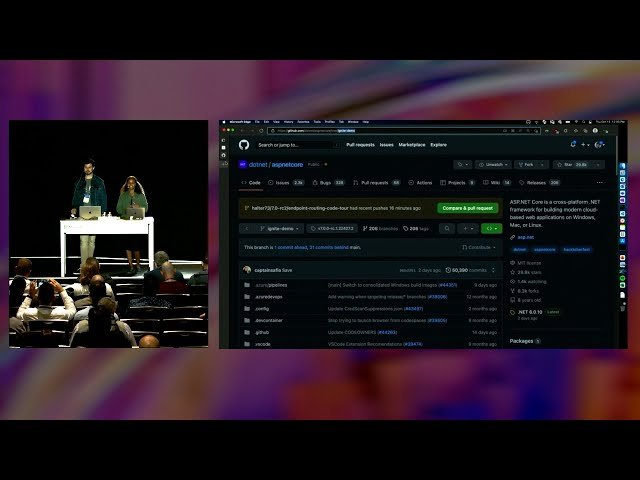Viewport: 640px width, 480px height.
Task: Open the notifications bell icon
Action: coord(573,144)
